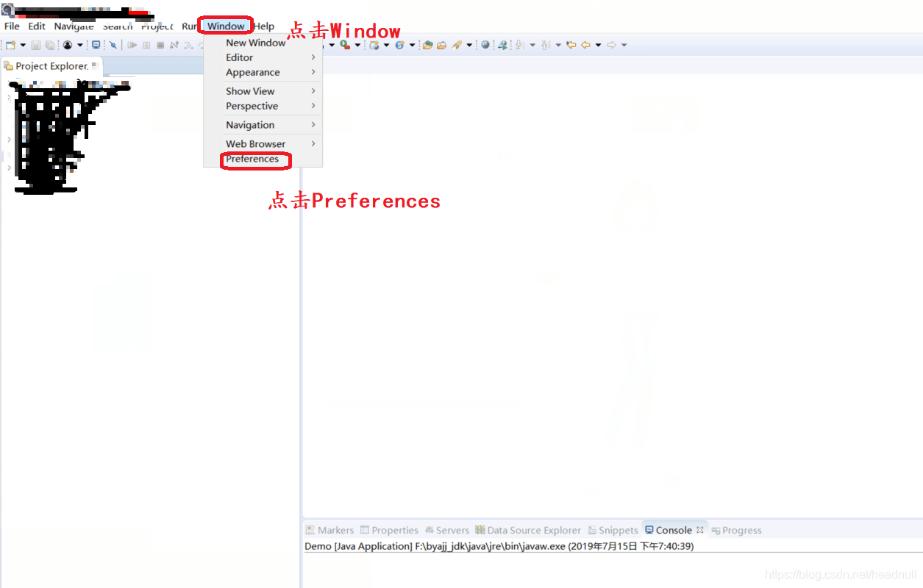Viewport: 923px width, 588px height.
Task: Open the Navigate menu
Action: coord(74,26)
